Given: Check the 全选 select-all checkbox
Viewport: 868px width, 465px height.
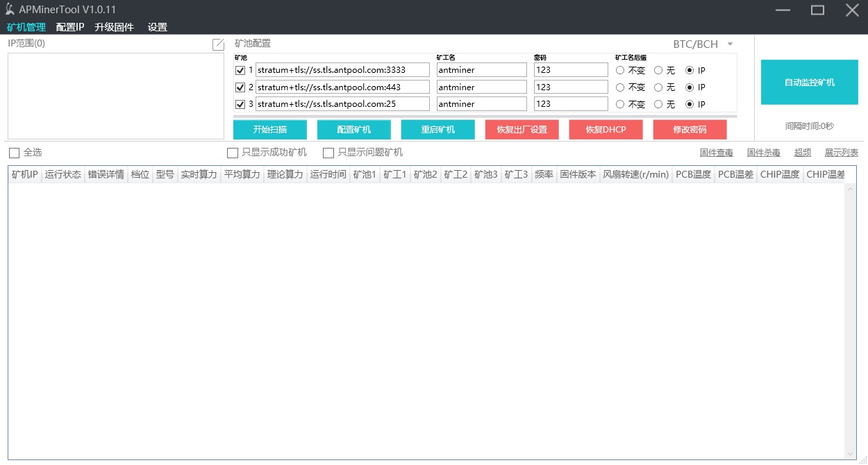Looking at the screenshot, I should (14, 153).
